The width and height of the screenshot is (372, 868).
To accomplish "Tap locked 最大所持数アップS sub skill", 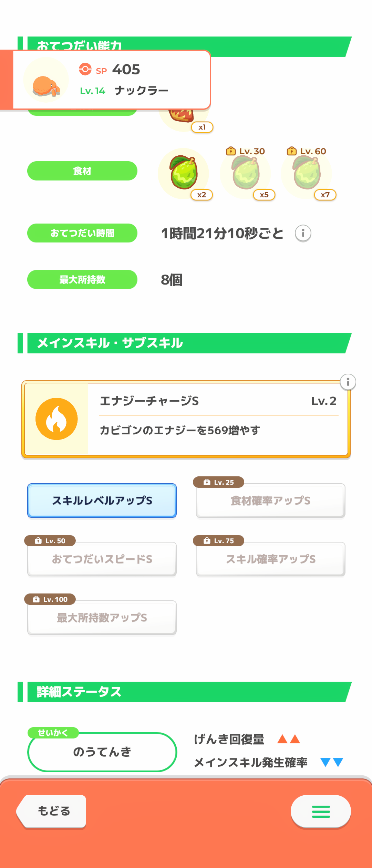I will pyautogui.click(x=102, y=618).
